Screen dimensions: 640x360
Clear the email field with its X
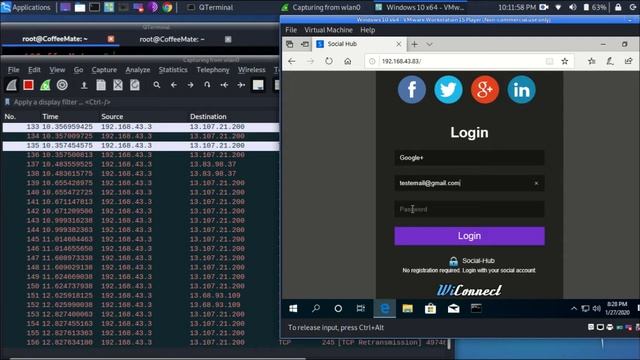click(536, 184)
